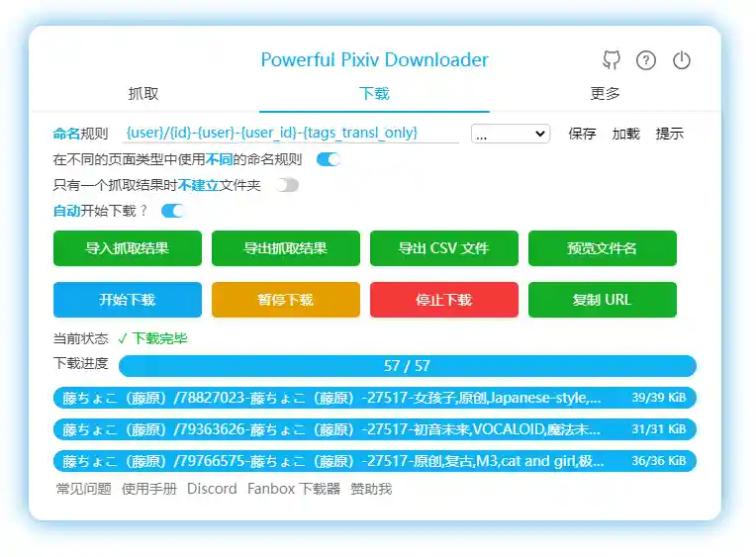The height and width of the screenshot is (557, 756).
Task: Click the 导出抓取结果 button
Action: tap(285, 248)
